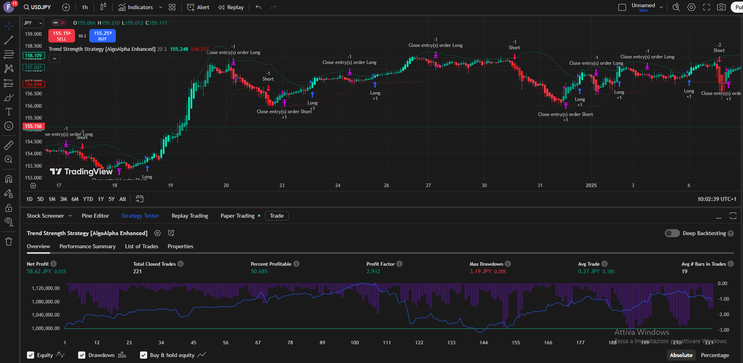Open quick search magnifier icon
Screen dimensions: 743x363
click(x=676, y=7)
